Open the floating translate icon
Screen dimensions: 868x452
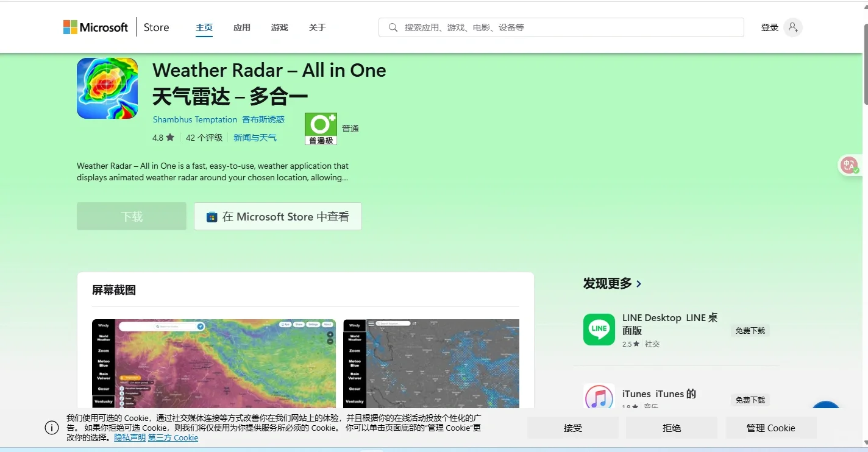pyautogui.click(x=850, y=165)
